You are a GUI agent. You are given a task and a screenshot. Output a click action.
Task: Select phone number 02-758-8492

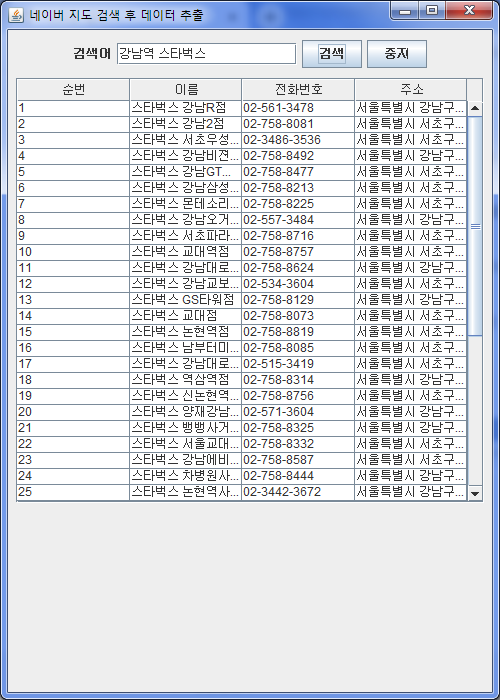point(298,156)
